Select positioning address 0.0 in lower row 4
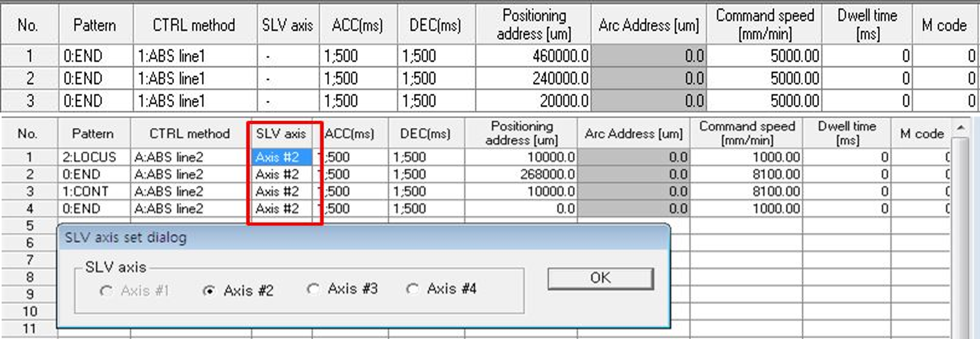980x339 pixels. pyautogui.click(x=521, y=209)
